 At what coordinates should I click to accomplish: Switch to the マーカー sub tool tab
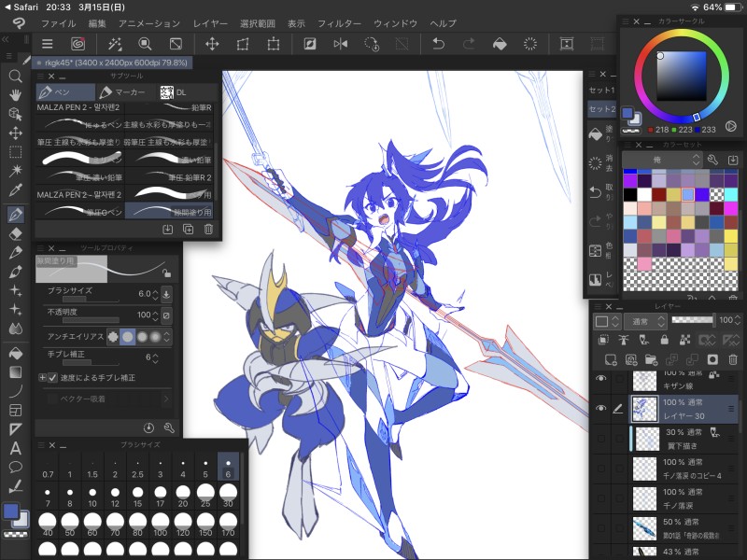pyautogui.click(x=125, y=91)
